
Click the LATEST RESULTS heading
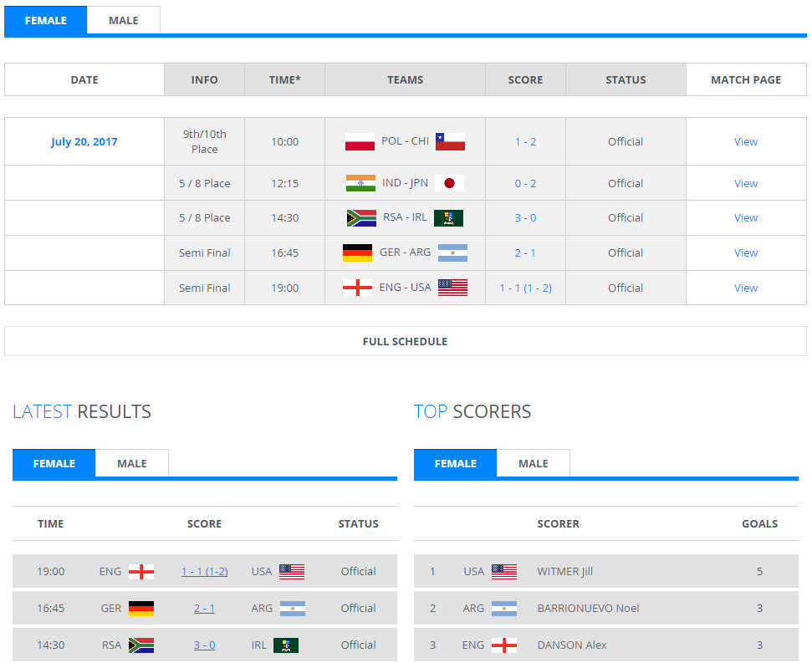[82, 411]
